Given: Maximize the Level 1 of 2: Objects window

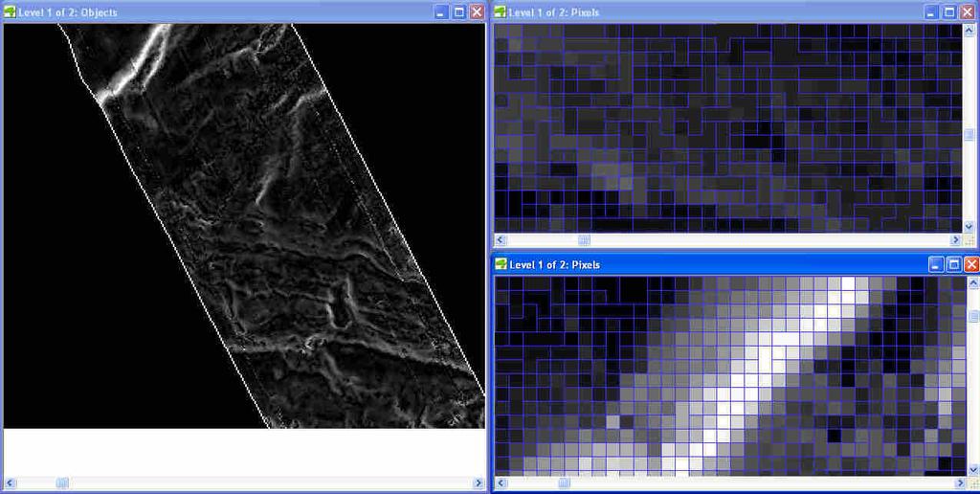Looking at the screenshot, I should click(x=459, y=11).
